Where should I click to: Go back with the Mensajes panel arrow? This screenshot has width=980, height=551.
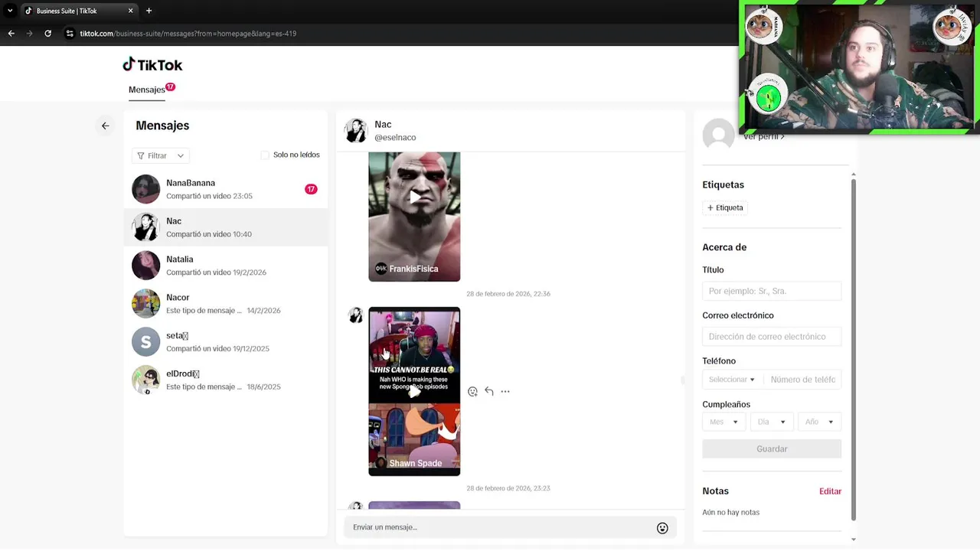click(x=106, y=126)
